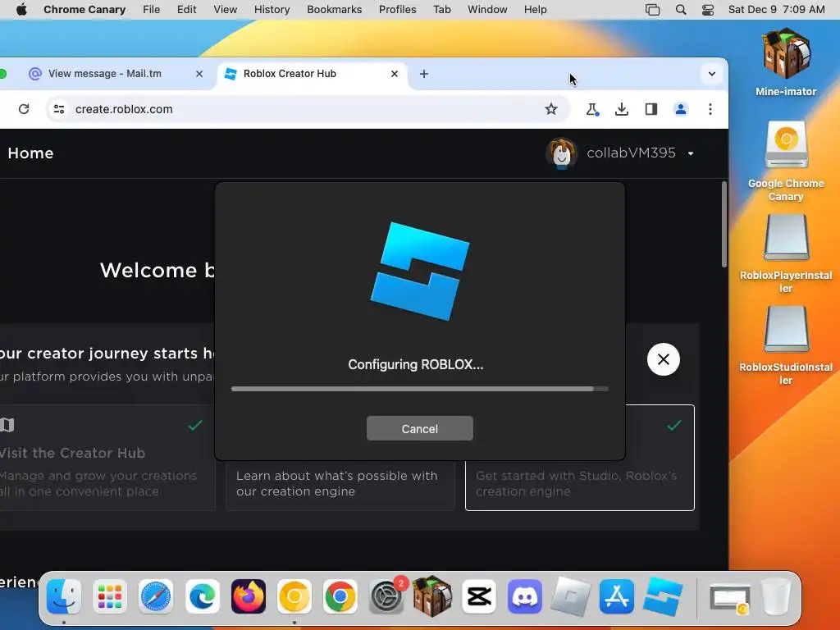840x630 pixels.
Task: Click the Configuring ROBLOX progress bar
Action: [x=419, y=389]
